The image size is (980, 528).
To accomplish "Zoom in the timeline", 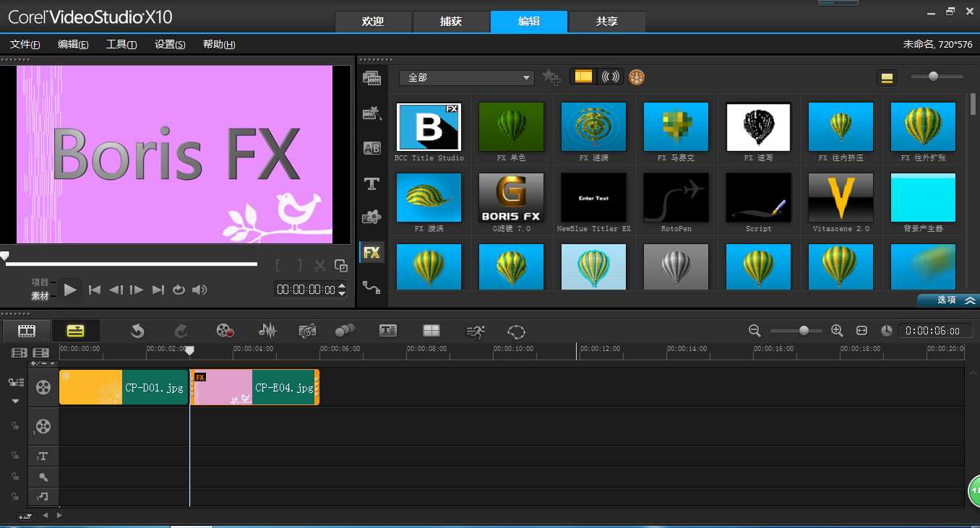I will pos(837,330).
